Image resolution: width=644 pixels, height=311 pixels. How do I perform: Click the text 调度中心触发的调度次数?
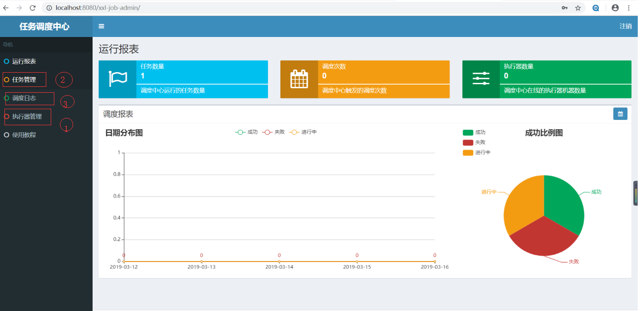point(355,90)
